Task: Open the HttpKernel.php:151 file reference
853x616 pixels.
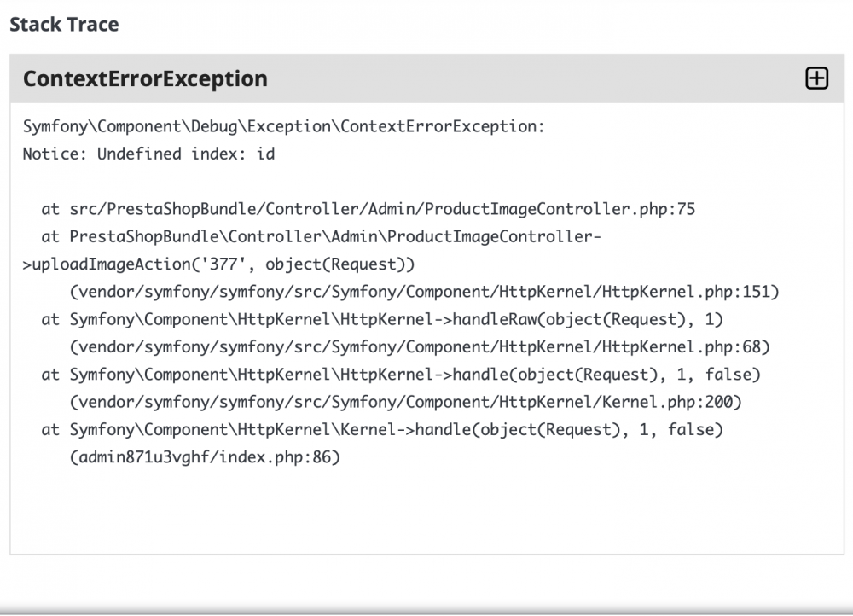Action: tap(424, 292)
